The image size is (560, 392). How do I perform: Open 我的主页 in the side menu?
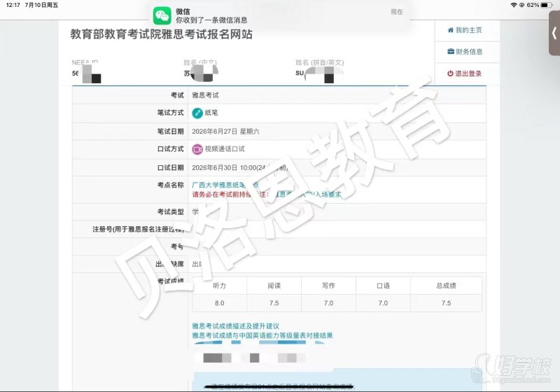[x=464, y=30]
